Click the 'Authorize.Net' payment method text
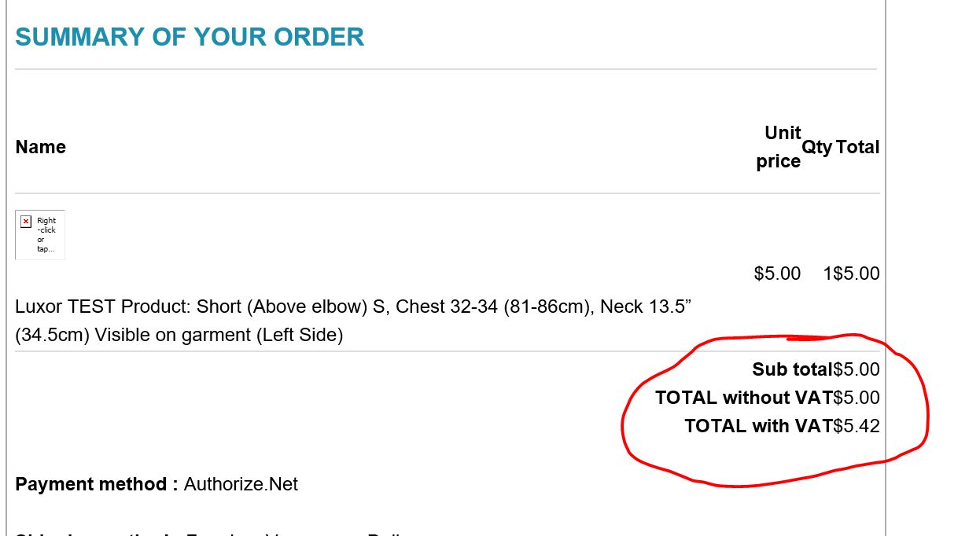 point(241,484)
